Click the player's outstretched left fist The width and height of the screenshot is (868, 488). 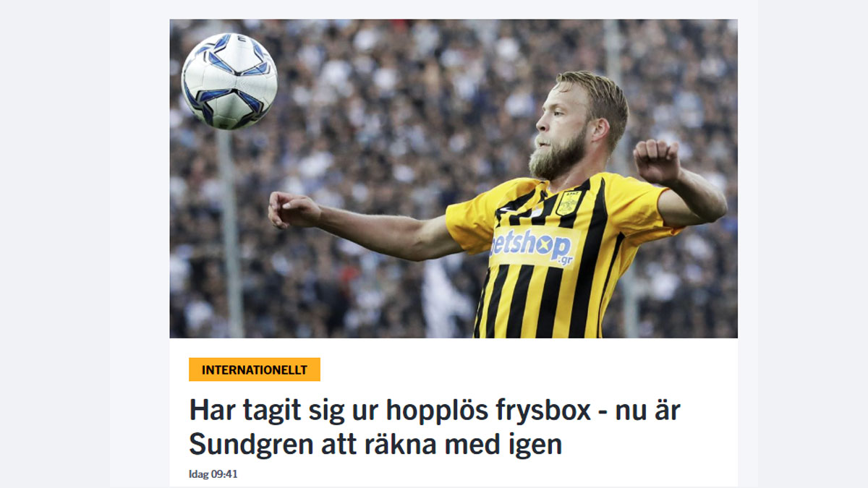coord(293,210)
